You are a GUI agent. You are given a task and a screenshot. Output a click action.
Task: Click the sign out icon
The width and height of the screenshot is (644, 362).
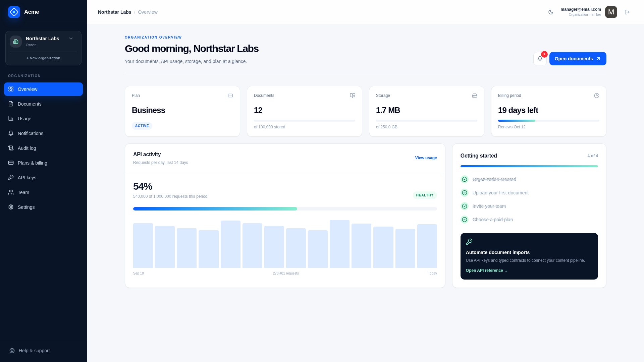click(627, 12)
